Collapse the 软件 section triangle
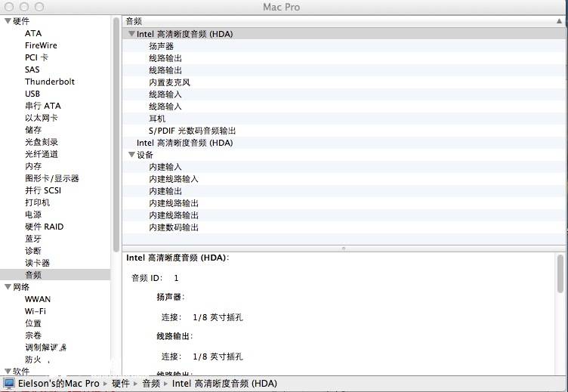This screenshot has height=392, width=568. click(8, 371)
